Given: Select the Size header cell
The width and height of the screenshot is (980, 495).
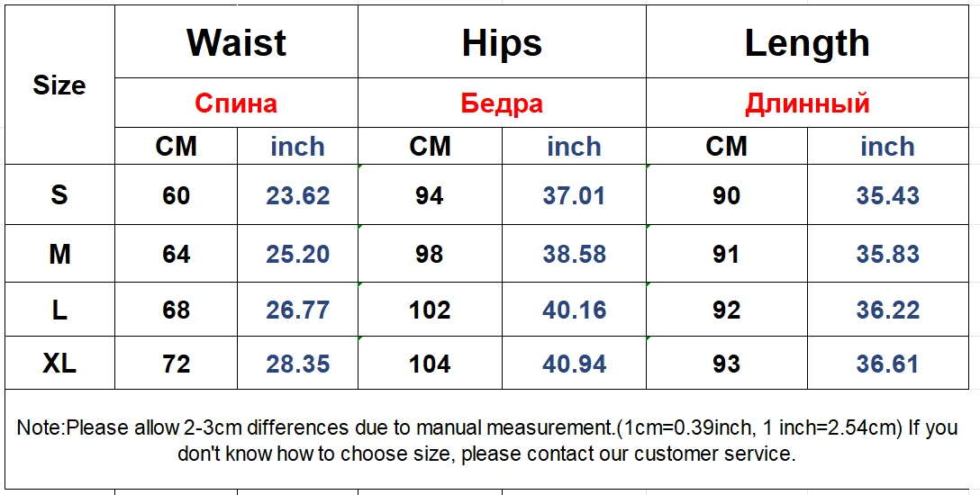Looking at the screenshot, I should 59,85.
